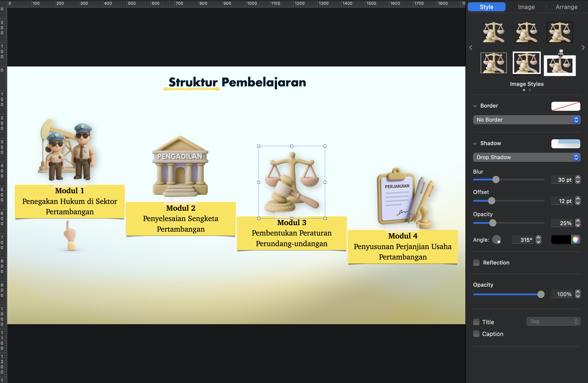
Task: Click the image Opacity slider handle
Action: (541, 294)
